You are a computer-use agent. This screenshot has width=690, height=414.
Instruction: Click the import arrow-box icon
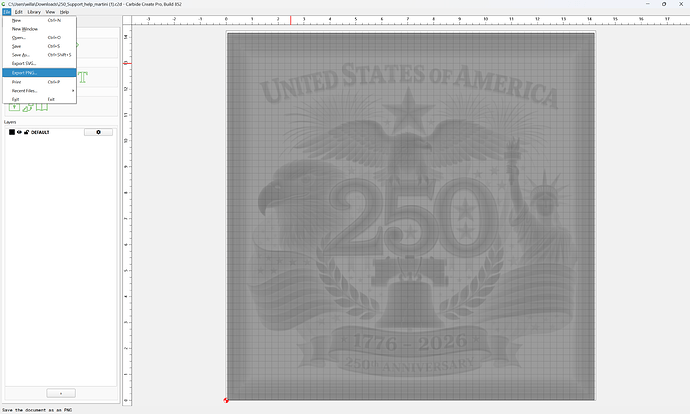pyautogui.click(x=15, y=107)
